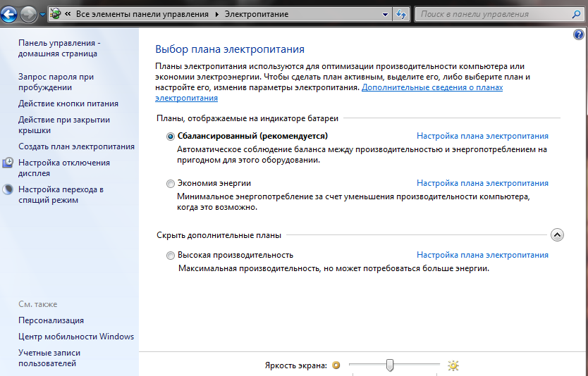The image size is (588, 376).
Task: Open 'Центр мобильности Windows'
Action: click(x=76, y=337)
